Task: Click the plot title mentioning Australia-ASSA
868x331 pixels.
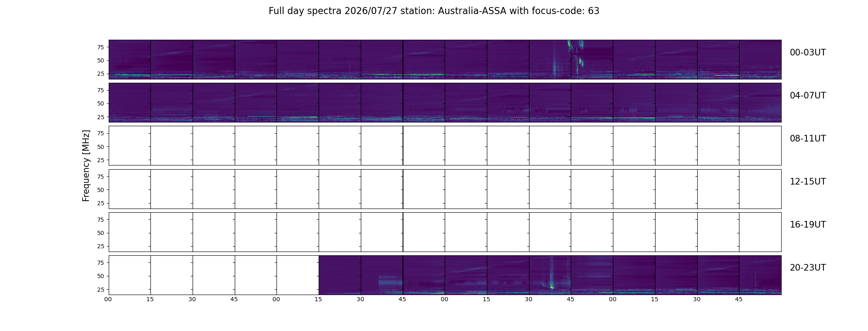Action: pos(434,11)
